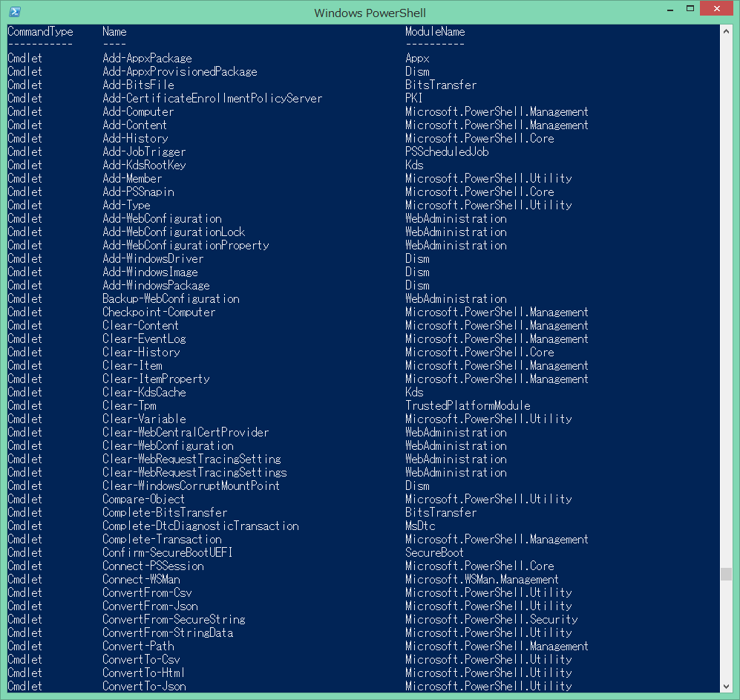Click Add-CertificateEnrollmentPolicyServer entry

(x=212, y=98)
